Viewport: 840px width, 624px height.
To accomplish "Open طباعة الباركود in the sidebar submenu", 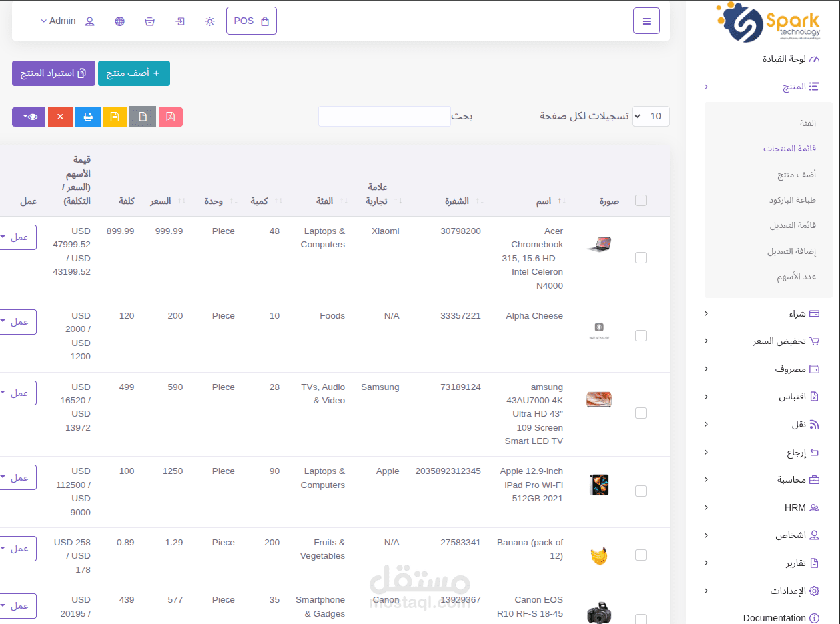I will 793,200.
